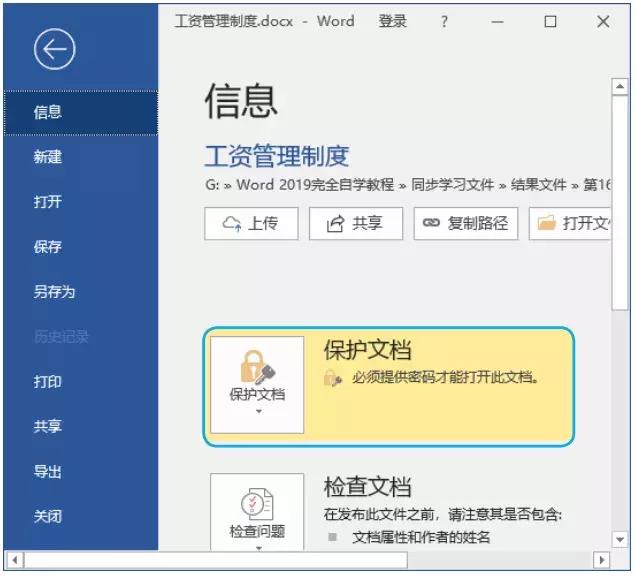Choose 保存 in the sidebar

tap(48, 247)
